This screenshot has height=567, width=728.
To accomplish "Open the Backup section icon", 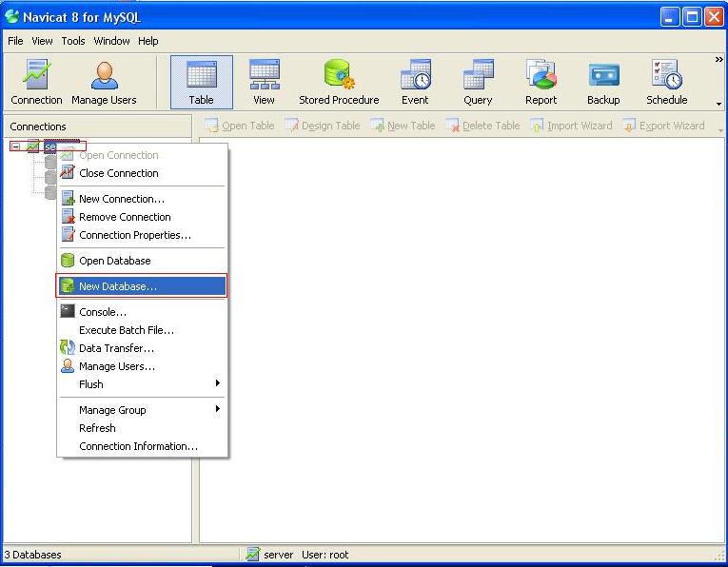I will coord(603,83).
